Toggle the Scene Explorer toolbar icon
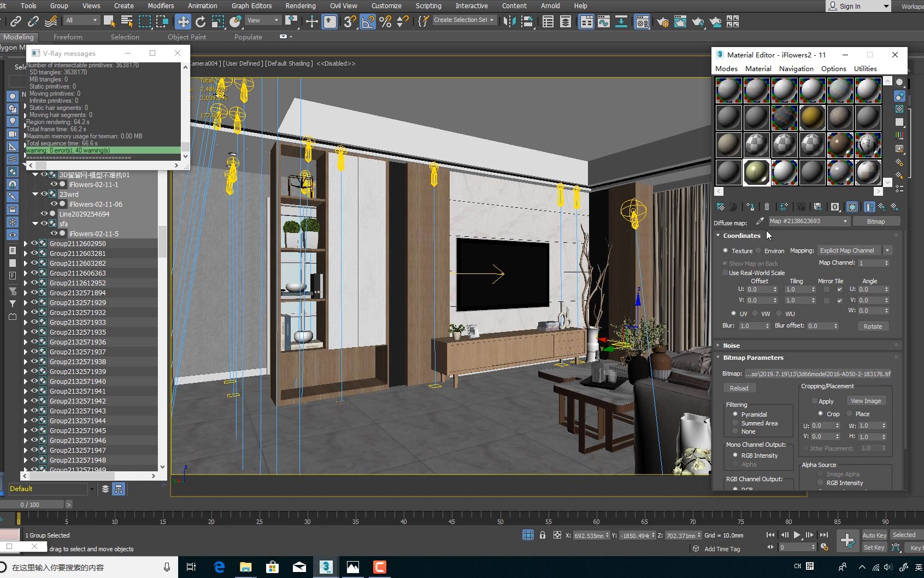The height and width of the screenshot is (578, 924). 548,21
